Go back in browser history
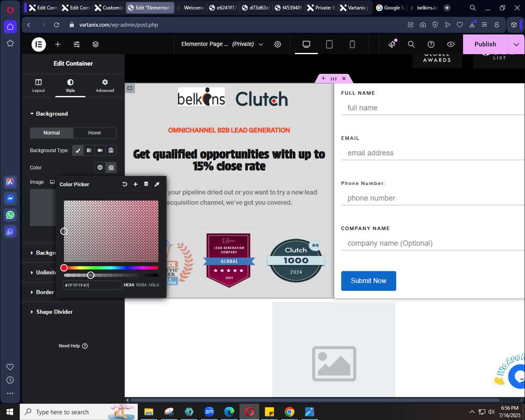The image size is (525, 420). [x=29, y=25]
